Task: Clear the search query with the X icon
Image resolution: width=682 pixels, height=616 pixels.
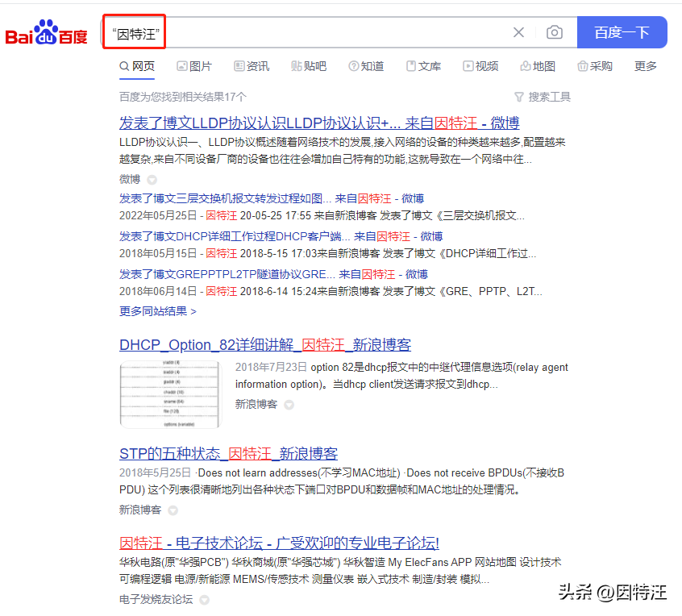Action: coord(519,31)
